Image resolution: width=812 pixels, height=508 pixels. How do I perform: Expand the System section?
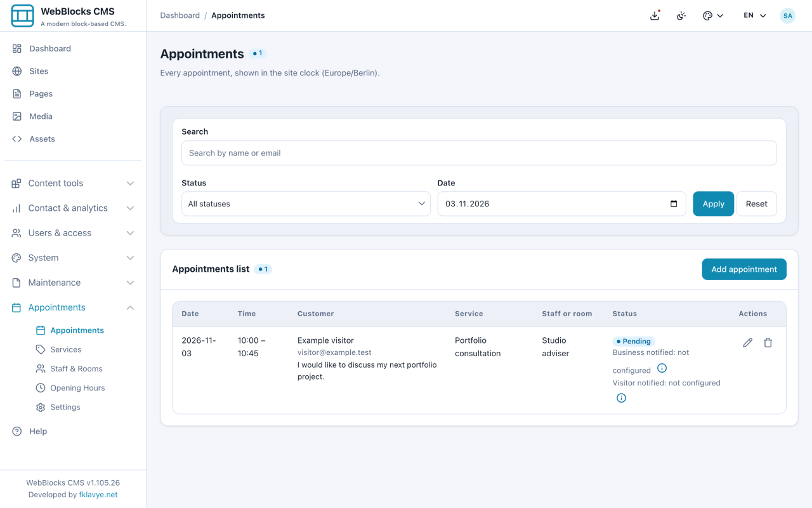click(x=73, y=257)
